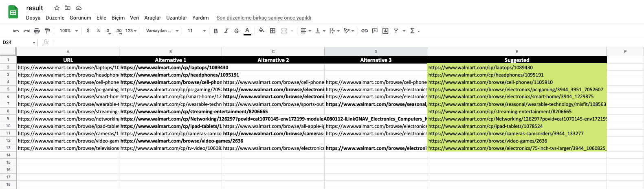Screen dimensions: 644x189
Task: Open the font size dropdown
Action: coord(197,31)
